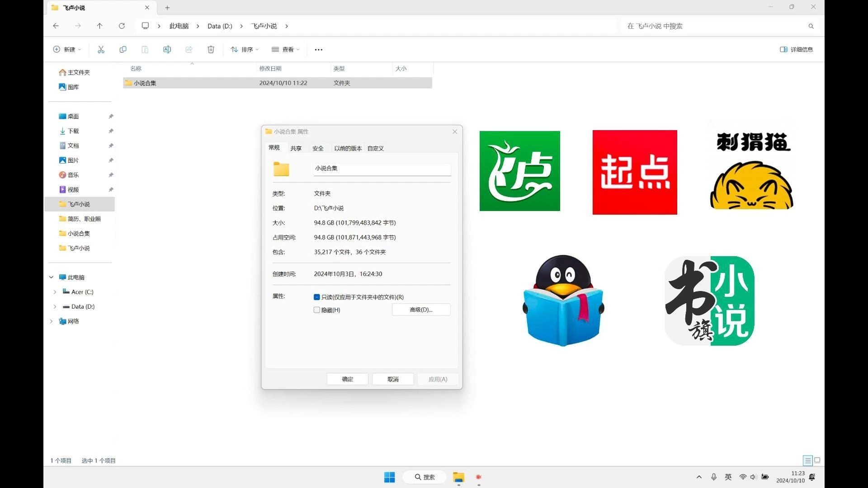868x488 pixels.
Task: Click chevron after 飞卢小说 in address bar
Action: 287,26
